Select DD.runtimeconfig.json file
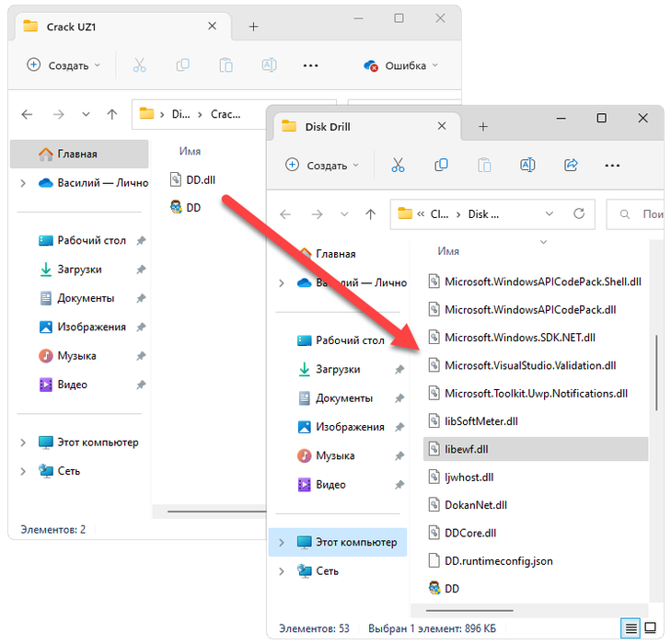The width and height of the screenshot is (671, 644). [491, 560]
